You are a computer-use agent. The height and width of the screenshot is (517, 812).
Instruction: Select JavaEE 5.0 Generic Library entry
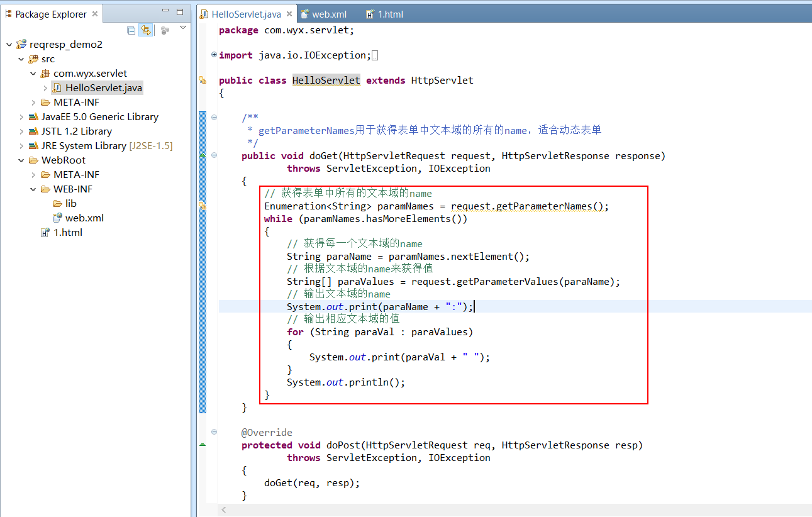tap(100, 117)
